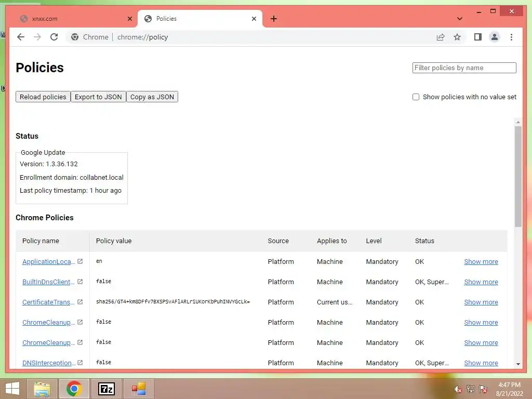Open CertificateTrans... policy link

(48, 302)
